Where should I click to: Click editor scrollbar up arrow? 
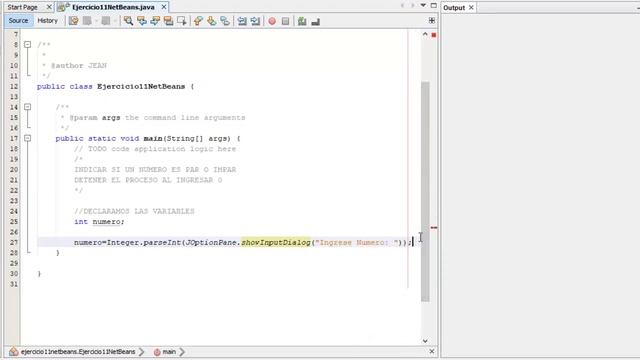pyautogui.click(x=425, y=35)
